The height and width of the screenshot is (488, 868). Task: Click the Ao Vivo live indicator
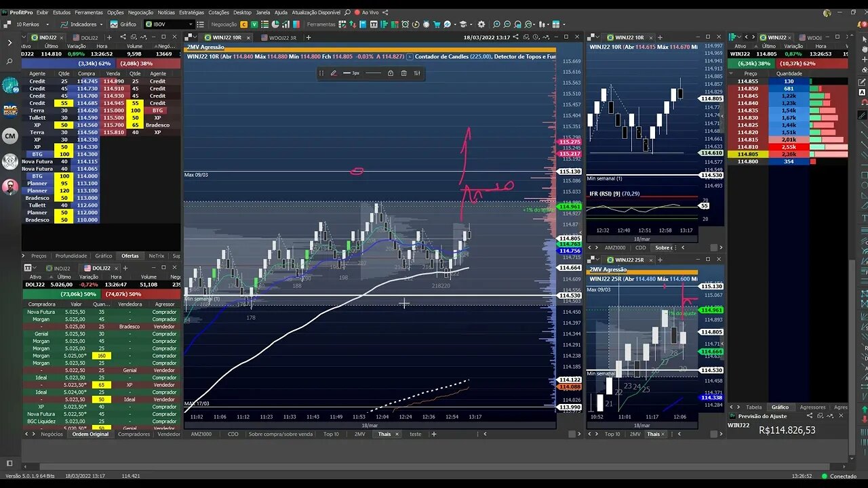[x=367, y=12]
